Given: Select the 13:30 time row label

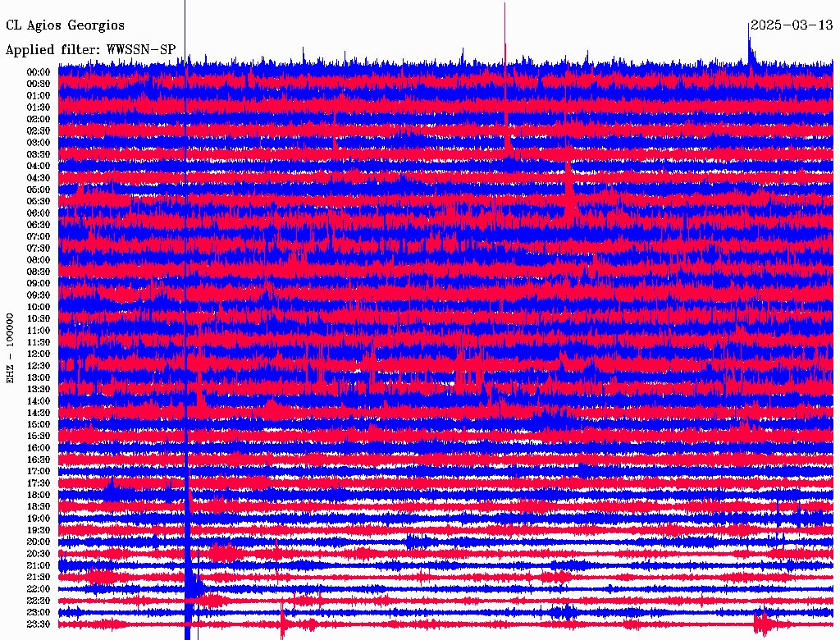Looking at the screenshot, I should [39, 389].
